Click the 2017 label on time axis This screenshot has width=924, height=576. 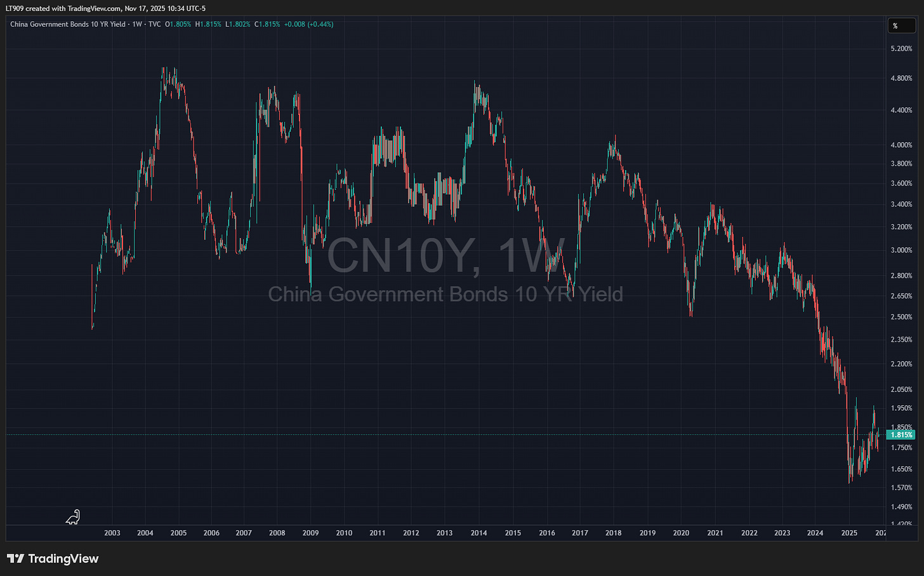(x=579, y=533)
